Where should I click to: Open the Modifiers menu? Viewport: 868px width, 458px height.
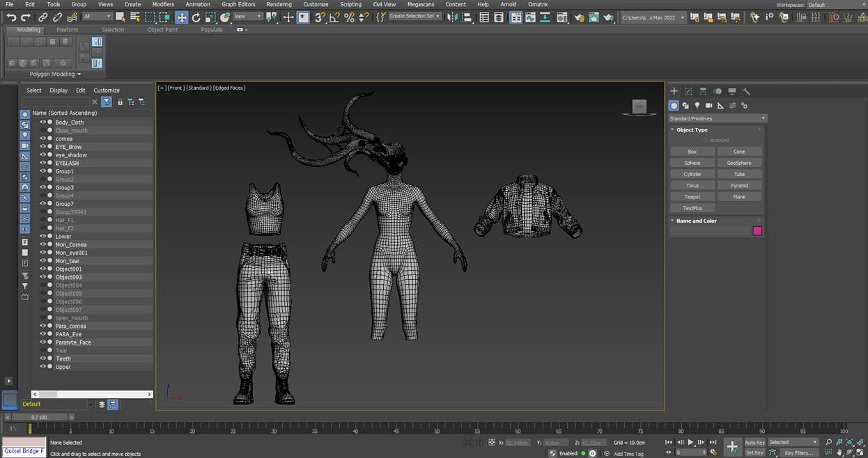pos(163,4)
